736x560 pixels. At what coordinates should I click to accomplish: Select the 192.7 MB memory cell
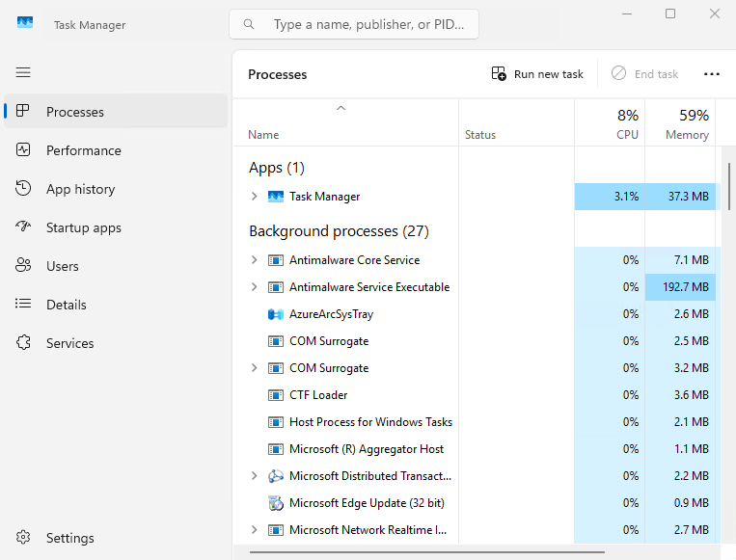click(x=680, y=287)
